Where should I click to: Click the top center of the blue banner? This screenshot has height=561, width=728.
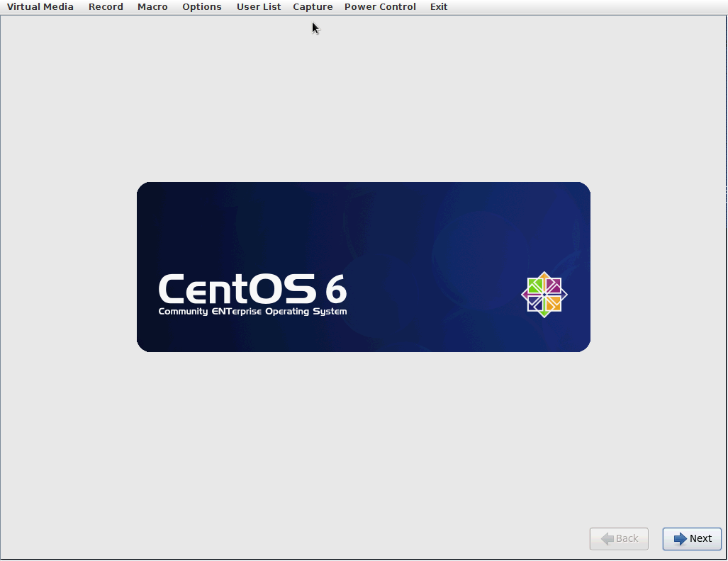364,191
